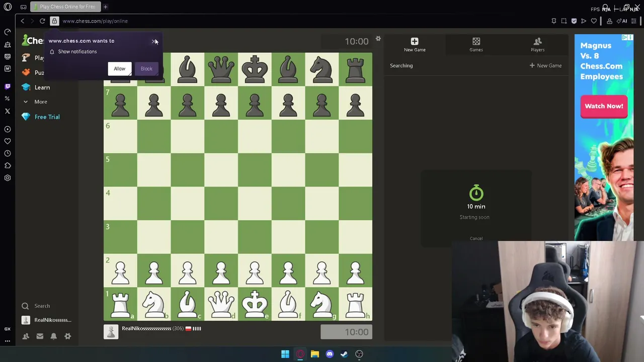This screenshot has height=362, width=644.
Task: Open the sidebar Player icon
Action: point(8,129)
